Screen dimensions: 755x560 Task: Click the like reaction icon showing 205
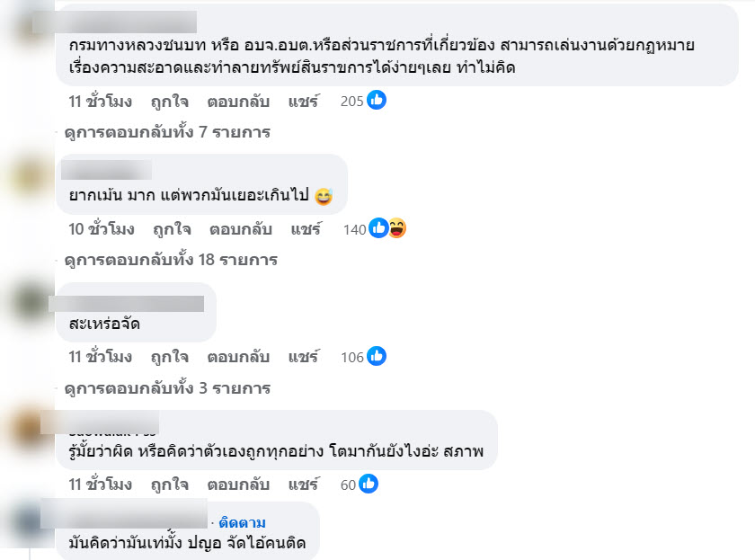377,101
